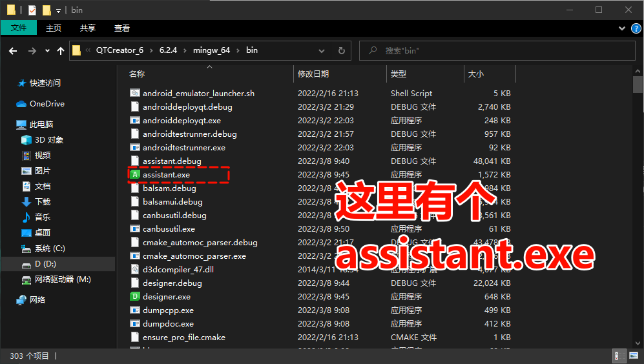This screenshot has height=364, width=644.
Task: Expand the ribbon with chevron
Action: pos(622,28)
